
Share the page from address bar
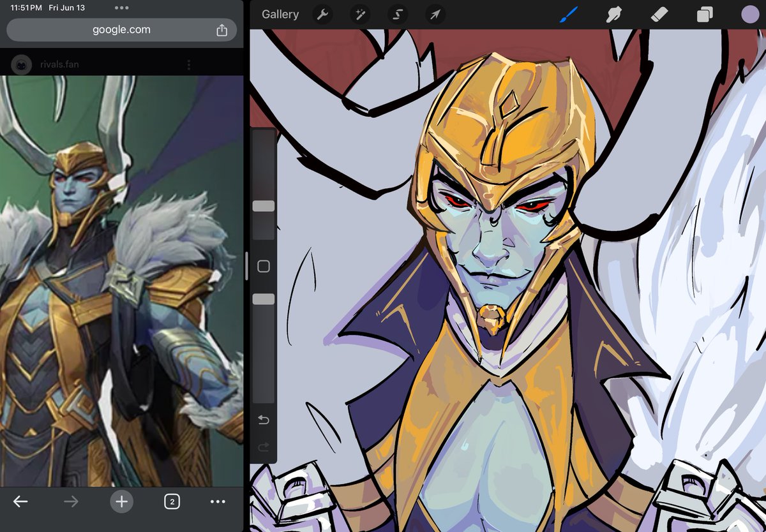(x=222, y=30)
